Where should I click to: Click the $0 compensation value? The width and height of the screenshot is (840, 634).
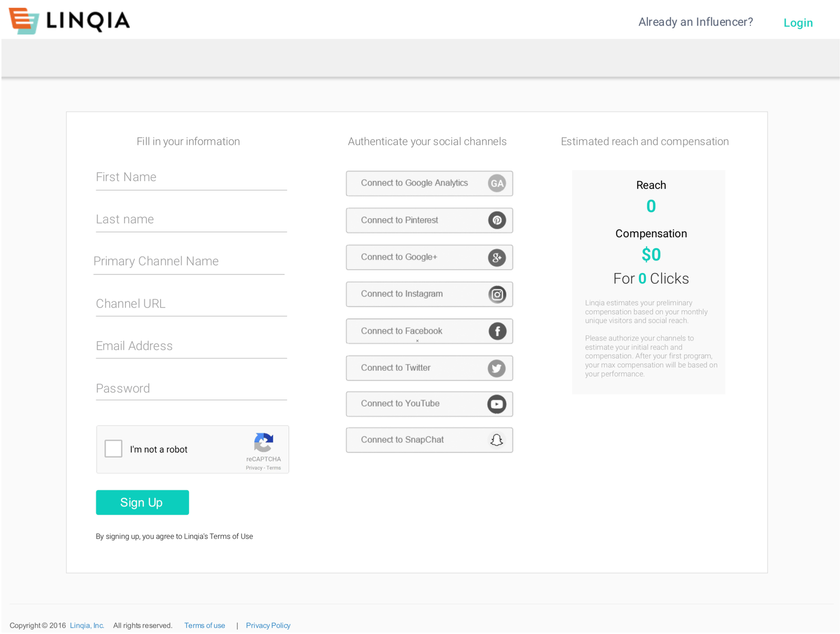(x=651, y=255)
